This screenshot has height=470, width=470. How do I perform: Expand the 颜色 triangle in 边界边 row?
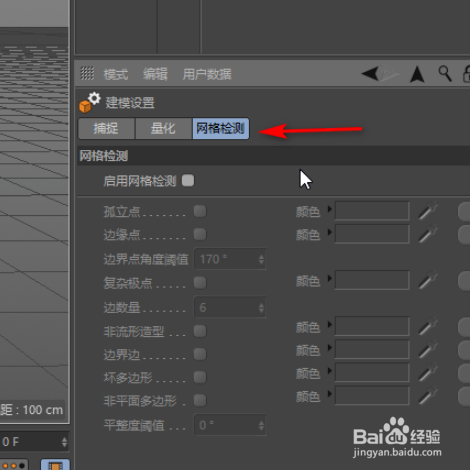tap(329, 347)
